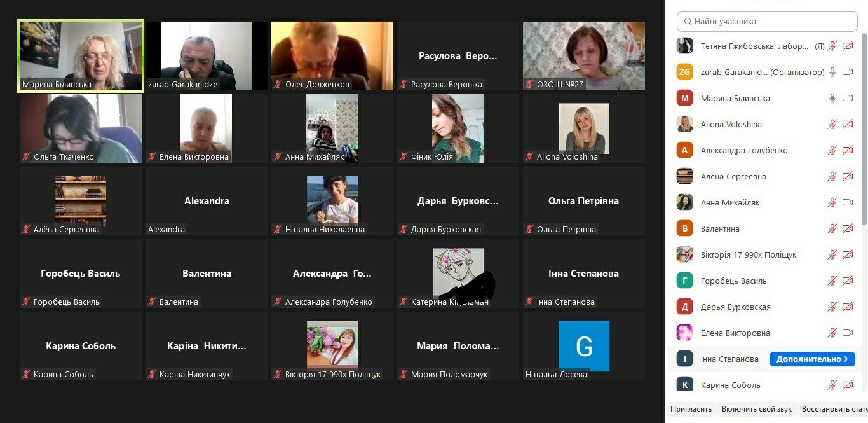
Task: Select Ольга Петрівна tile
Action: click(584, 201)
